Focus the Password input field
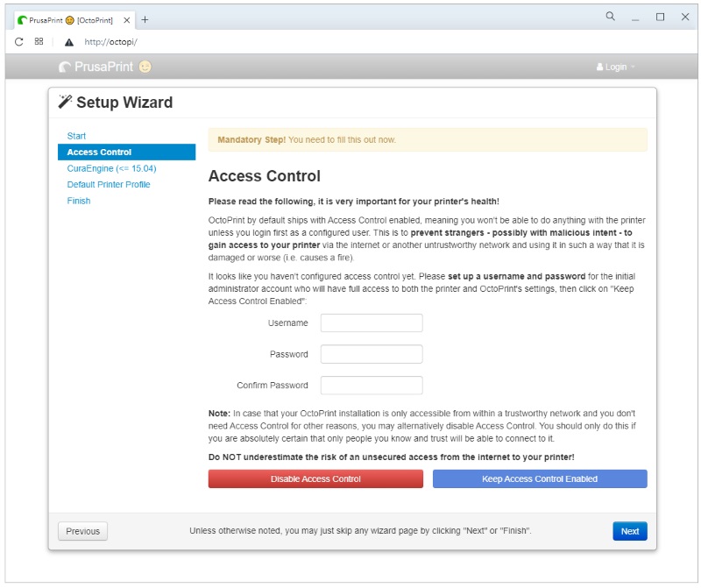Screen dimensions: 701x588 (372, 354)
